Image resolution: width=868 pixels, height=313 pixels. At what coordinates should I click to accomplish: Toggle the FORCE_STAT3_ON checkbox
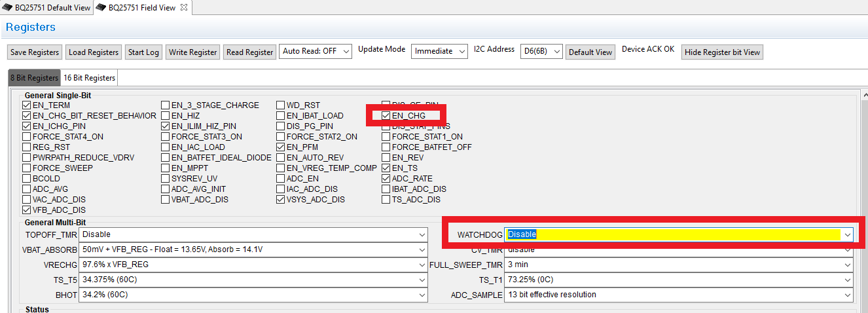pyautogui.click(x=166, y=137)
